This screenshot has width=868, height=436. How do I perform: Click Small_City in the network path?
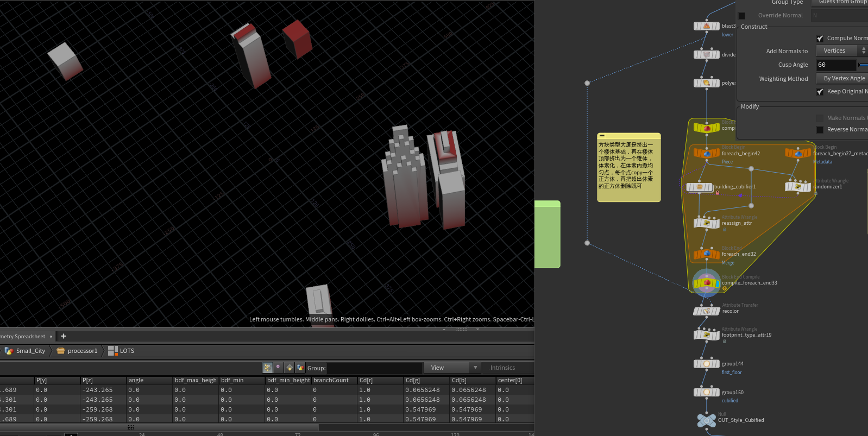point(30,351)
